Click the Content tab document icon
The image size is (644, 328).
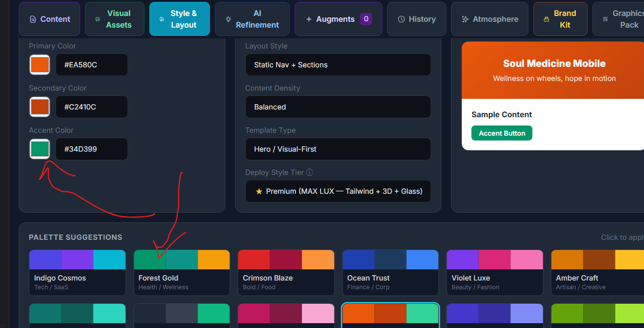coord(33,19)
